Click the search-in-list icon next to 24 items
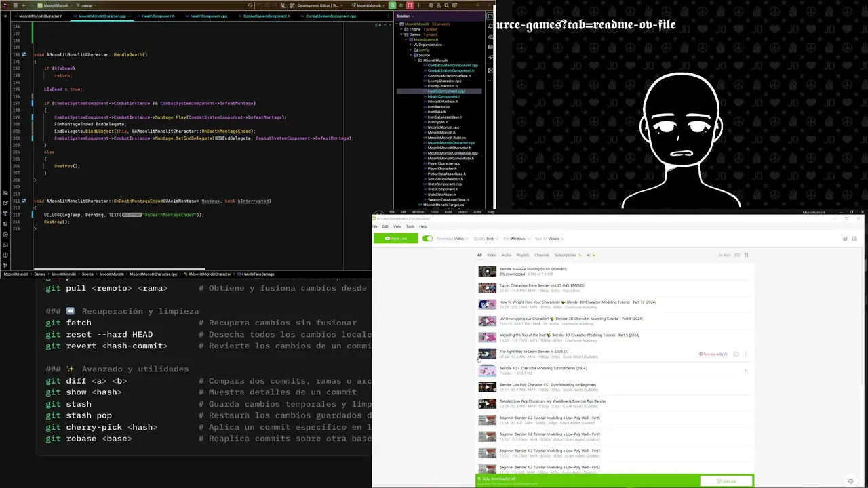Image resolution: width=868 pixels, height=488 pixels. point(737,255)
